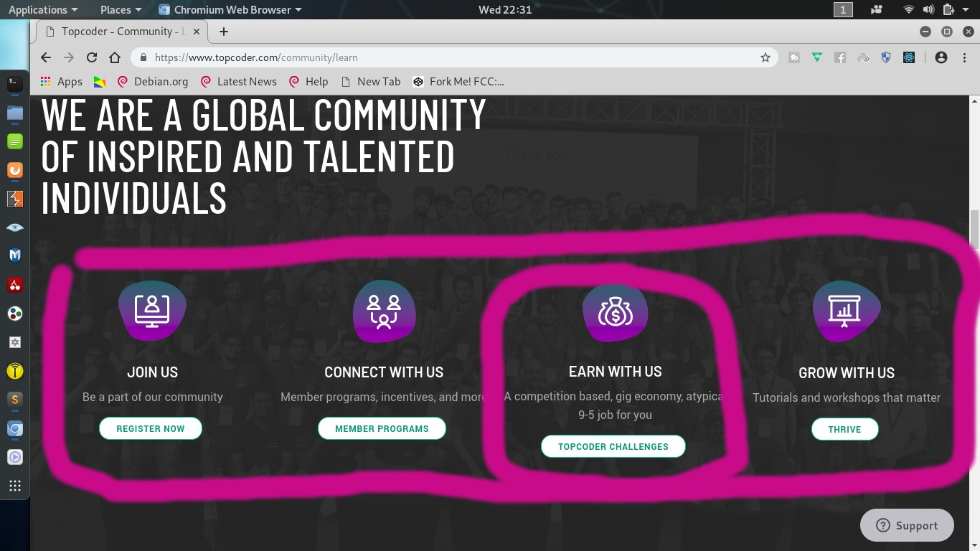Open the eye-shaped dock icon
Viewport: 980px width, 551px height.
14,227
